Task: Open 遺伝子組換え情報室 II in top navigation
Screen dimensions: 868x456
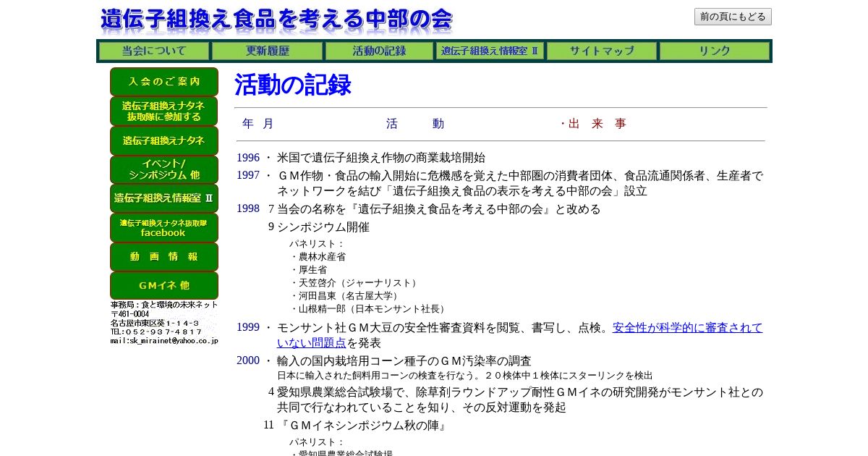Action: click(490, 51)
